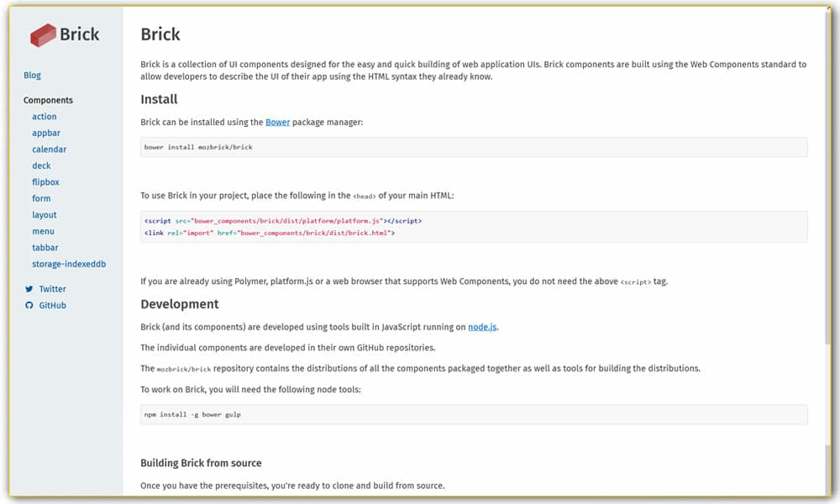Navigate to the Blog page
The image size is (840, 504).
(x=32, y=75)
